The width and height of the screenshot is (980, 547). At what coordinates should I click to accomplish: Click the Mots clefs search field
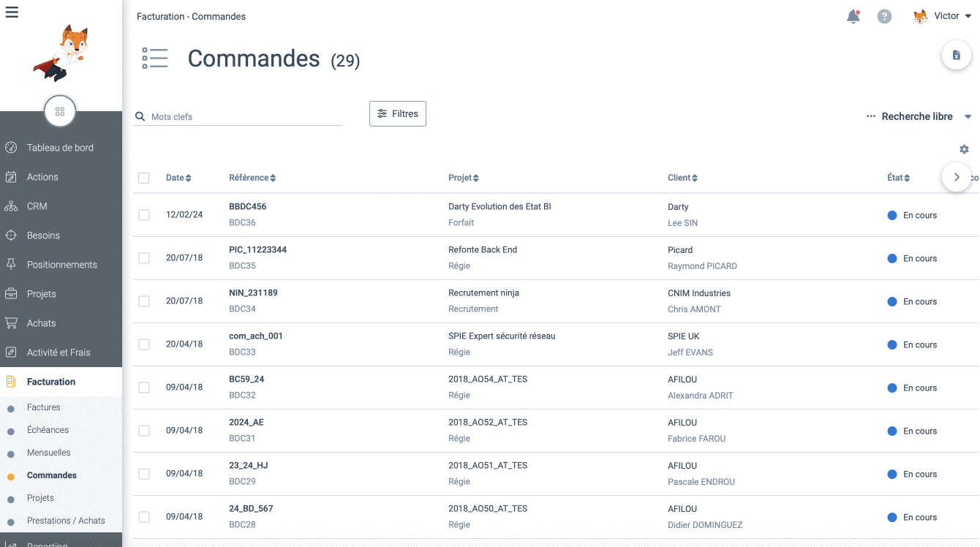pyautogui.click(x=238, y=117)
